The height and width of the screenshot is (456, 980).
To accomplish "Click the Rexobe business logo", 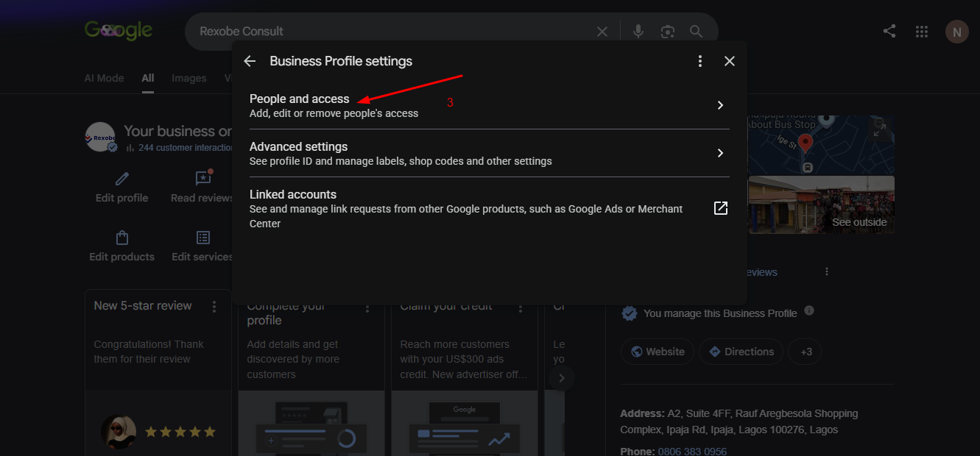I will pyautogui.click(x=100, y=137).
